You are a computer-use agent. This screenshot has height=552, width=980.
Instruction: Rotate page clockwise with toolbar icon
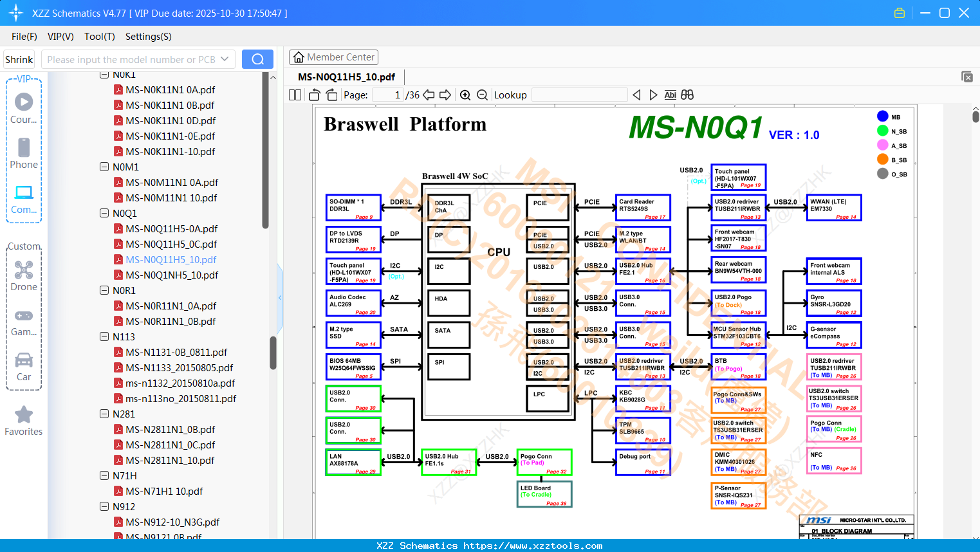pos(331,95)
